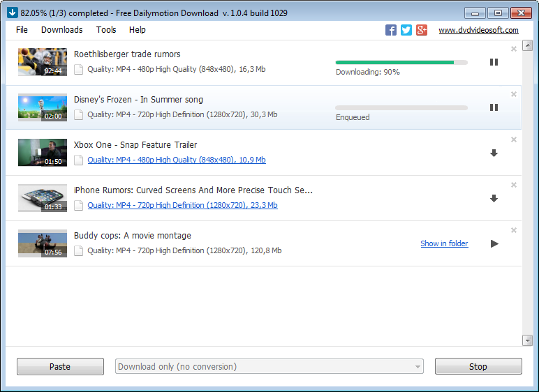Open the Help menu
The height and width of the screenshot is (392, 539).
tap(138, 30)
